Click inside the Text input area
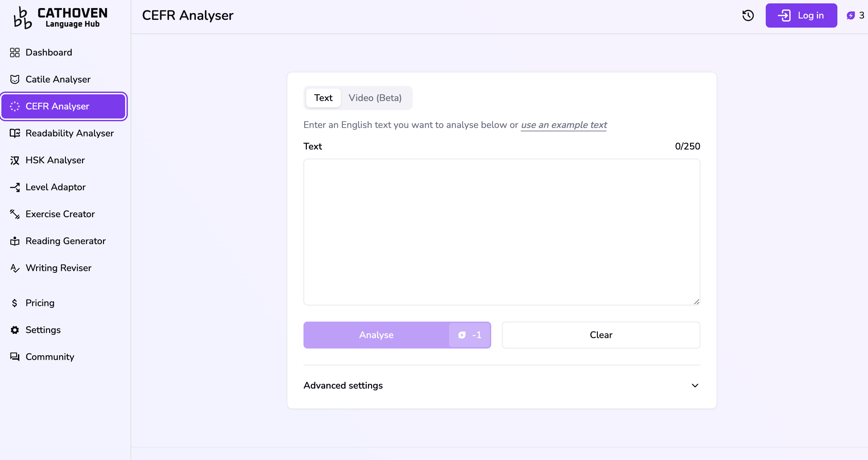 (501, 232)
